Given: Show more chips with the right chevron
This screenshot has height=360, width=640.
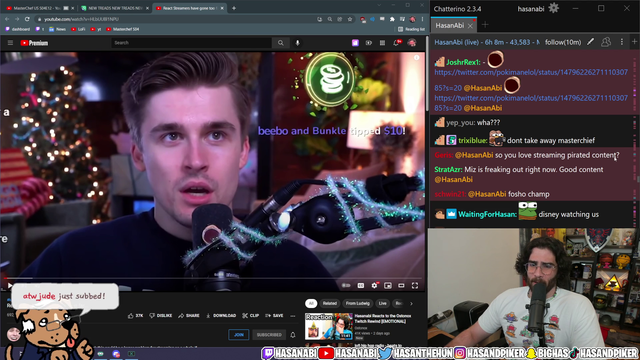Looking at the screenshot, I should pos(411,303).
